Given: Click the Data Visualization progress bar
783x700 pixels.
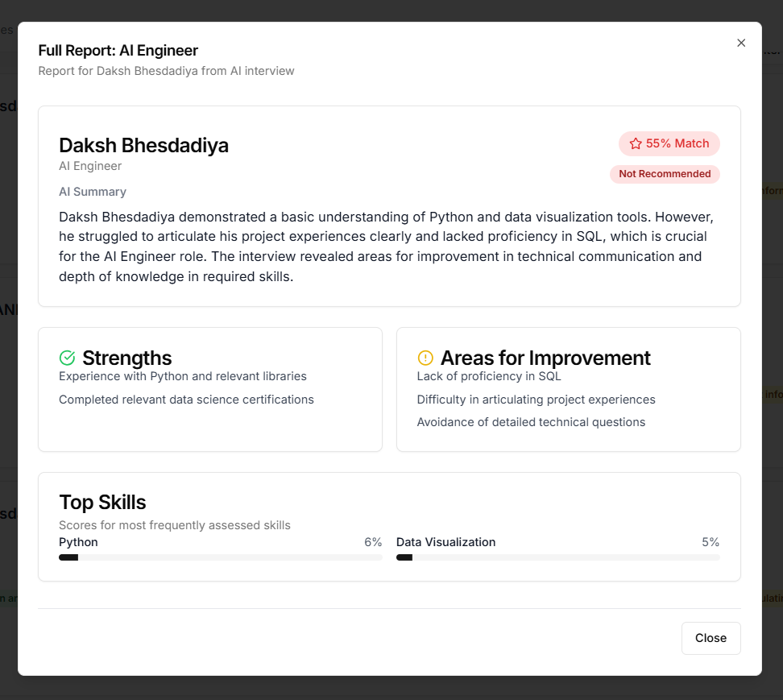Looking at the screenshot, I should [557, 557].
